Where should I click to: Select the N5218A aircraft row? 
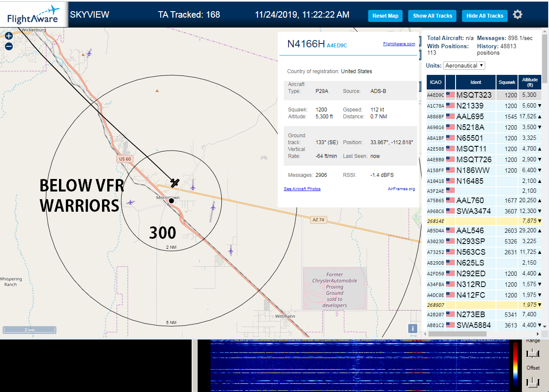pos(484,127)
